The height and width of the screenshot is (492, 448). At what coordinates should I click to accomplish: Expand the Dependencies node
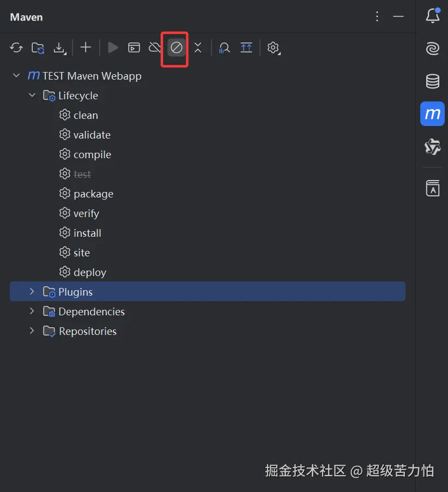32,311
